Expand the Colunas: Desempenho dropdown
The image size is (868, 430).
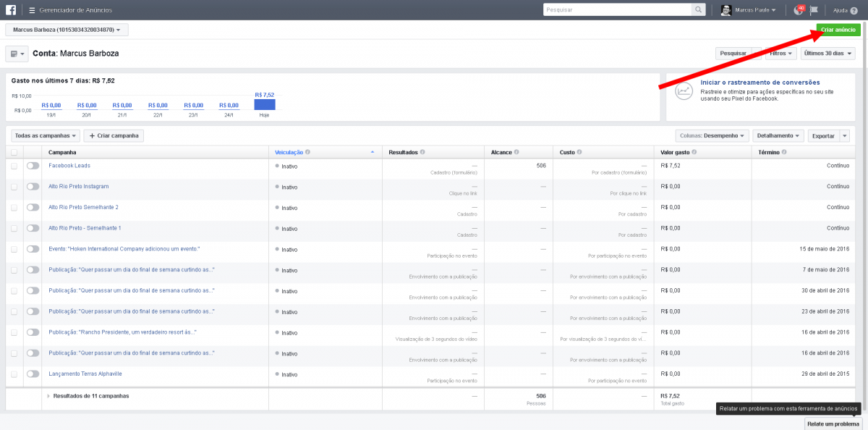pyautogui.click(x=712, y=135)
